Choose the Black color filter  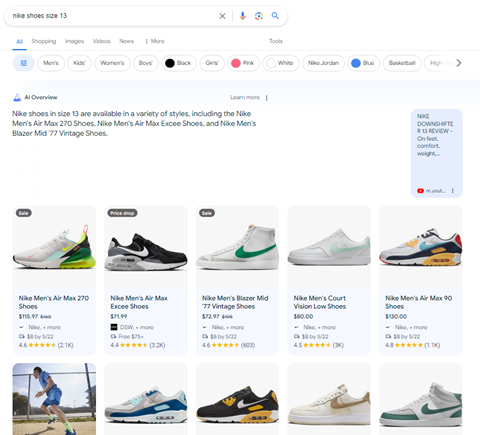pos(179,63)
